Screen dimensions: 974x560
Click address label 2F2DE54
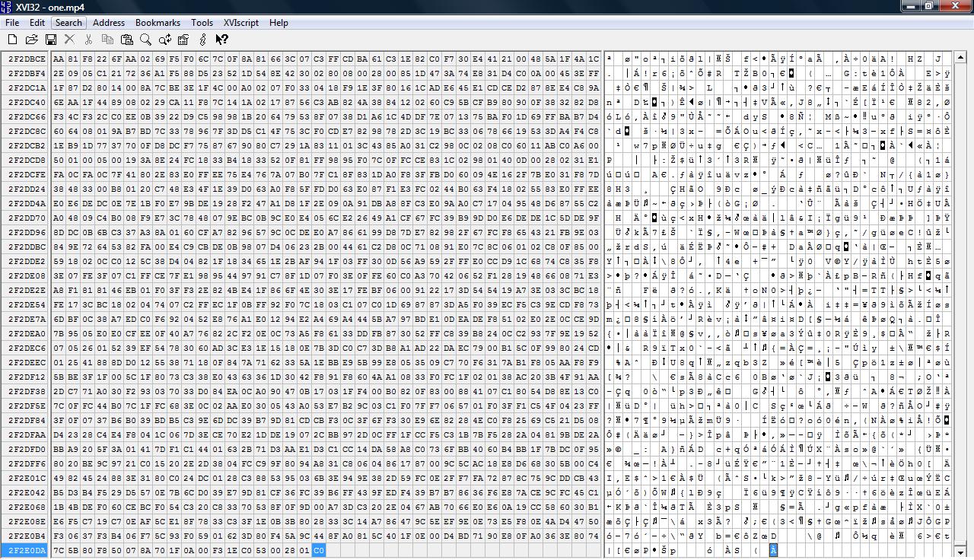click(x=27, y=304)
